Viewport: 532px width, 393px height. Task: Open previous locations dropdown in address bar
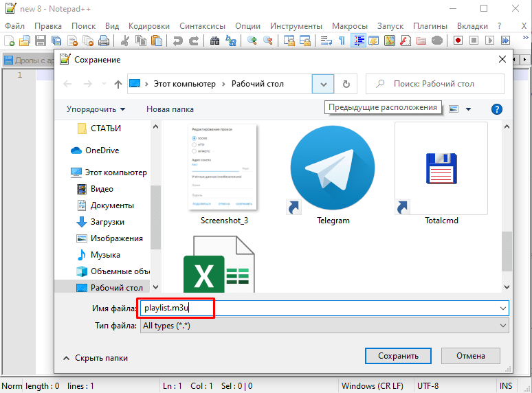(323, 84)
